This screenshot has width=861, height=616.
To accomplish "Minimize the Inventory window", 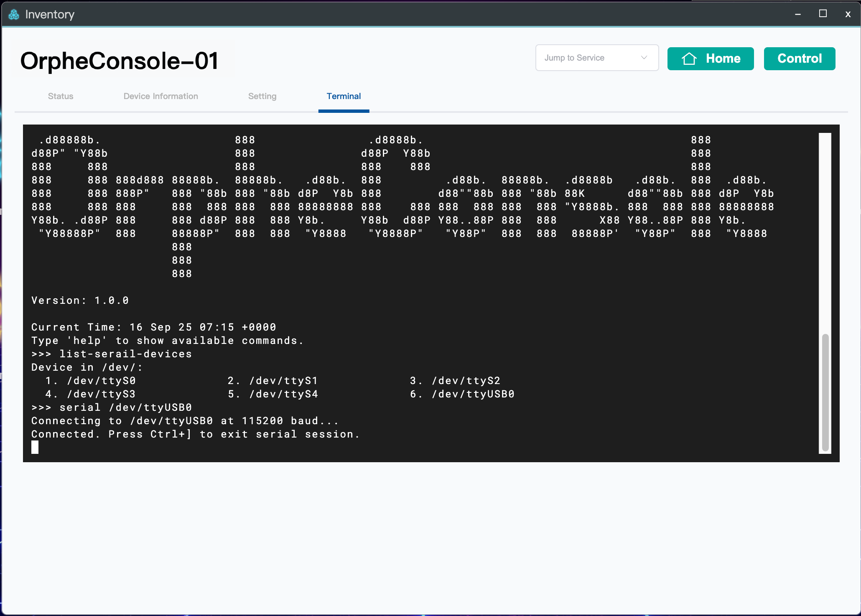I will pos(797,14).
